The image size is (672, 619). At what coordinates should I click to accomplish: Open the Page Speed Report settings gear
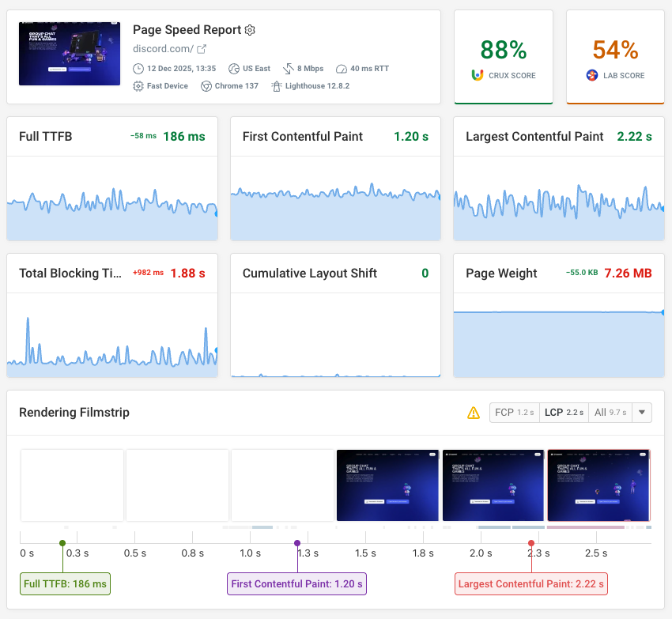(x=251, y=30)
